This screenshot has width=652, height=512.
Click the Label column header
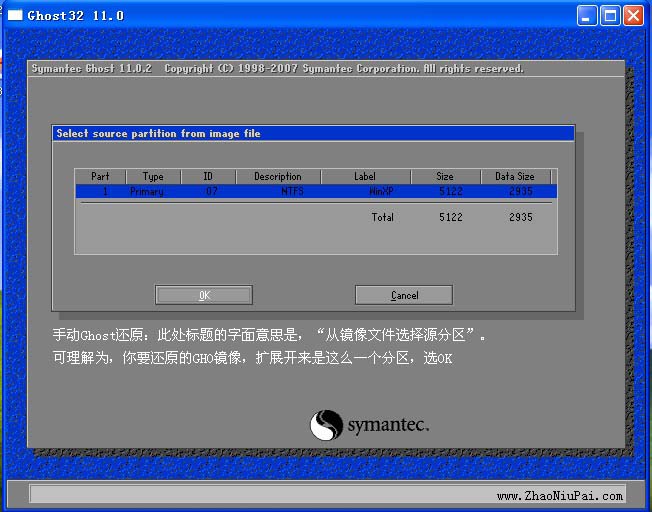coord(365,176)
